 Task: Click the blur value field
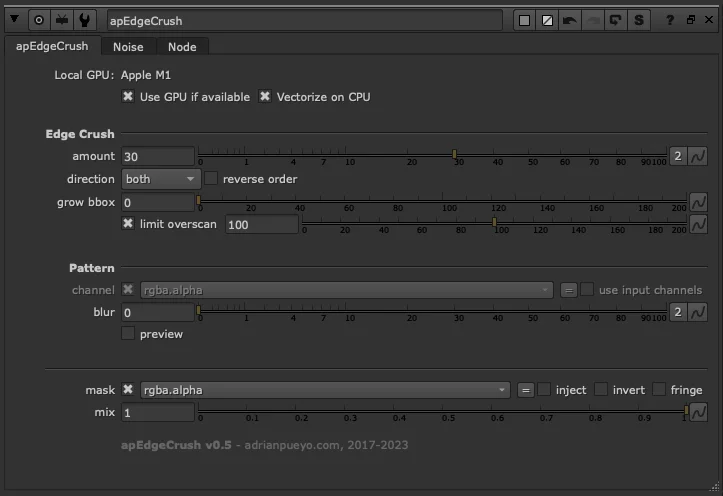(x=158, y=313)
